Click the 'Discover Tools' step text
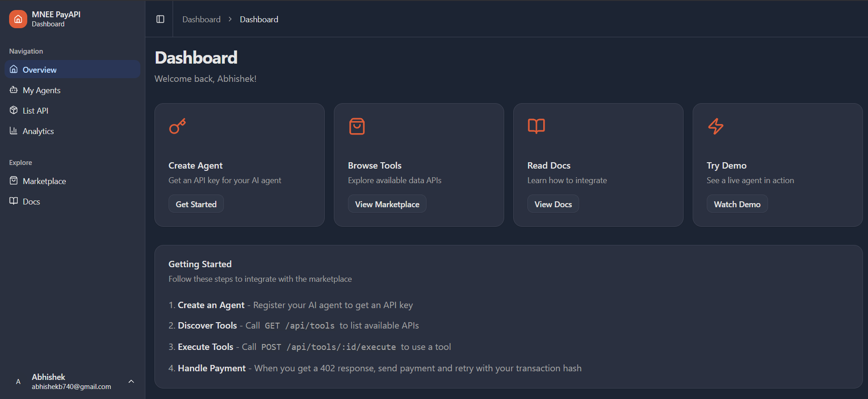 pos(207,325)
